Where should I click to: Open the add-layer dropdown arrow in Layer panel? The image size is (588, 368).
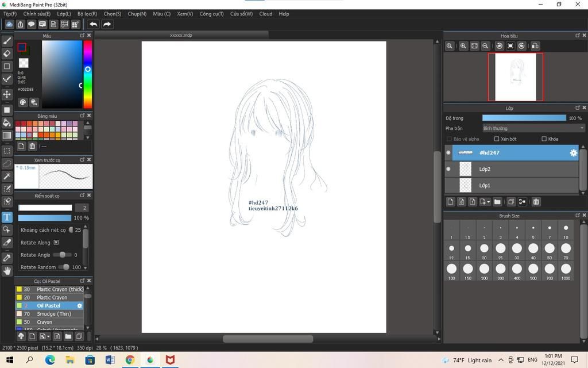tap(489, 202)
